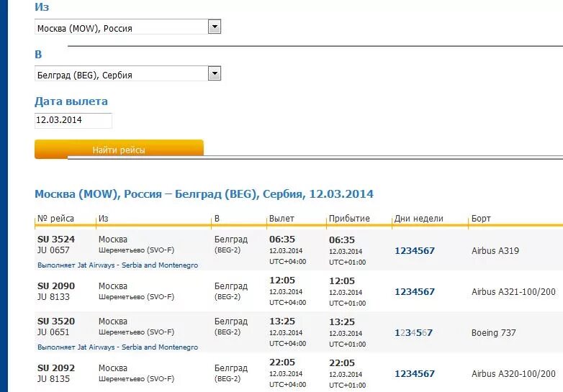563x392 pixels.
Task: Click the Вылет column header
Action: point(281,219)
